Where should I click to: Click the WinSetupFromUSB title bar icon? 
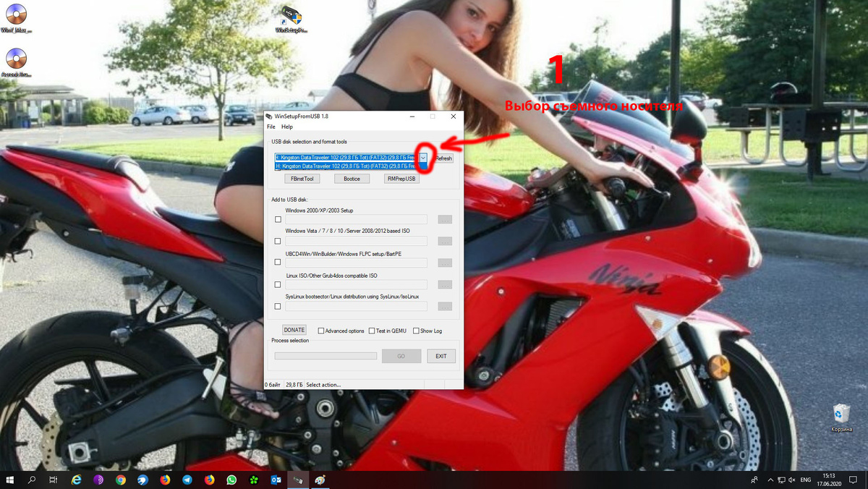pos(269,116)
